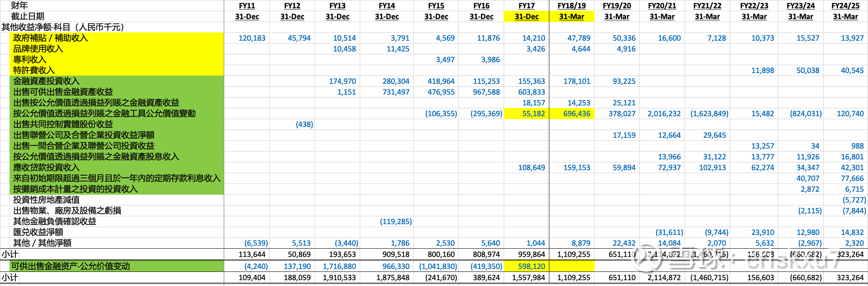Select the 品牌使用收入 row label
The width and height of the screenshot is (868, 286).
click(38, 49)
